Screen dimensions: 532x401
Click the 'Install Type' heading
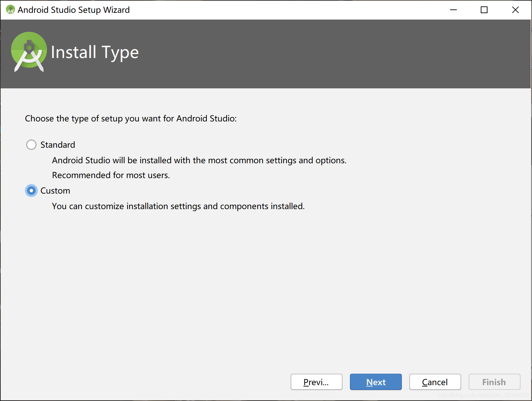coord(95,53)
